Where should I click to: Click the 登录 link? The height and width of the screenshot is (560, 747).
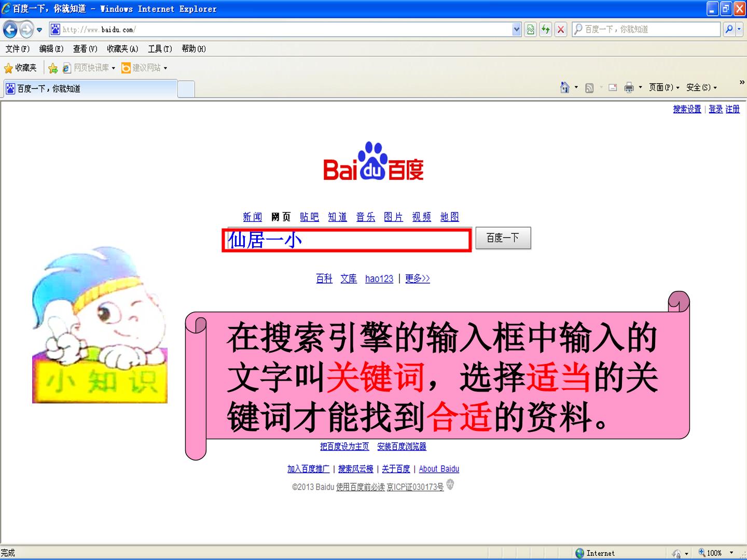click(x=716, y=109)
